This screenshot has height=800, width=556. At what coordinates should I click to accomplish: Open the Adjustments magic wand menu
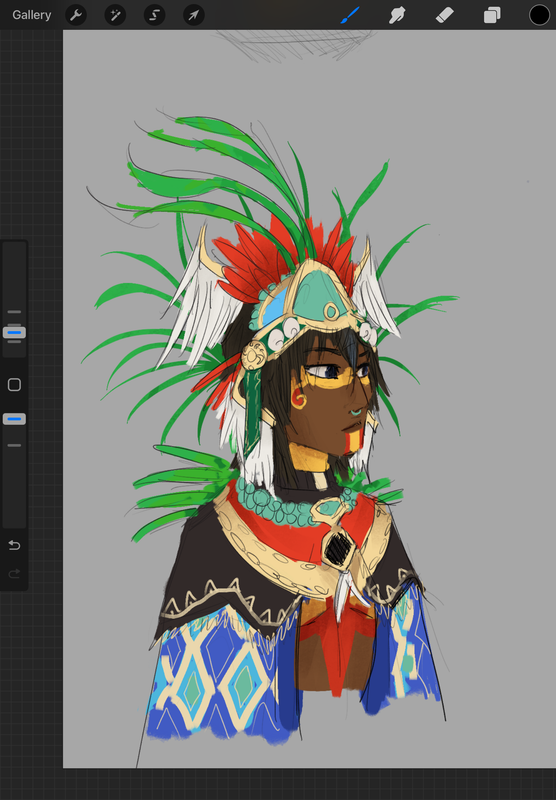pyautogui.click(x=115, y=15)
